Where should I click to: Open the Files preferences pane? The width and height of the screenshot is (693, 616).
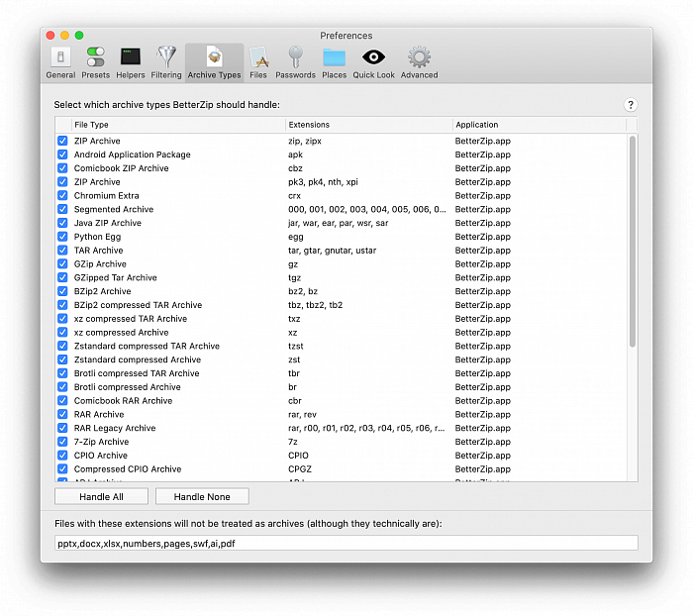[x=258, y=62]
